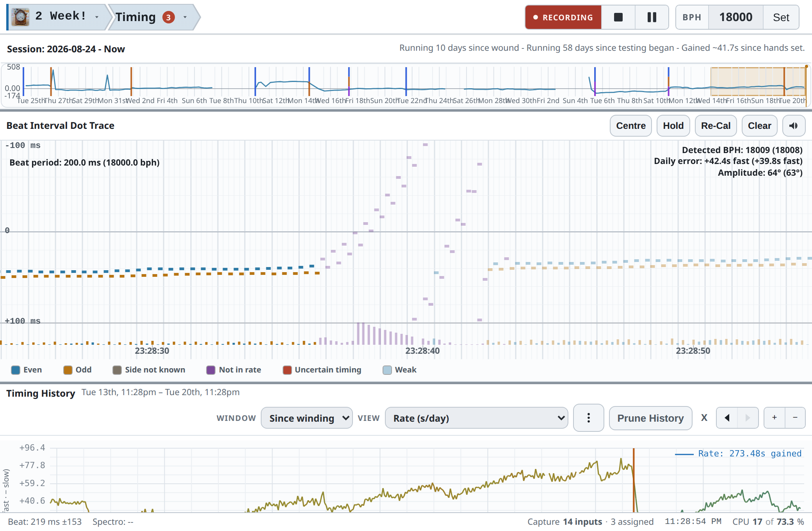The height and width of the screenshot is (531, 812).
Task: Pause recording with the pause icon
Action: (x=652, y=17)
